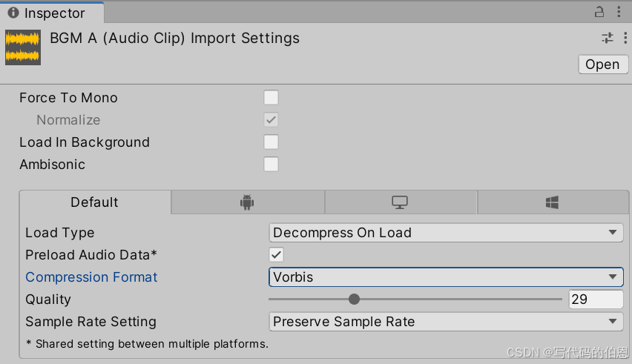Expand the Compression Format dropdown
The image size is (632, 364).
[445, 277]
